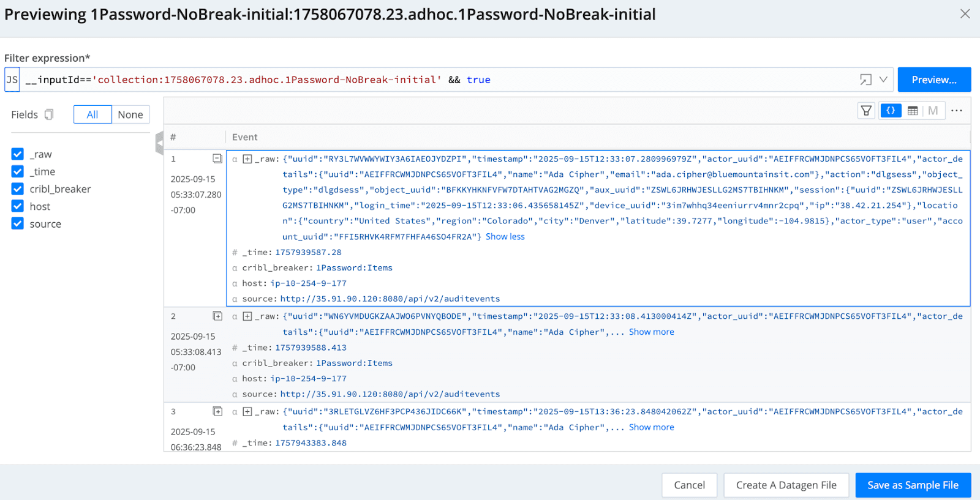Open the filter expression dropdown chevron
Image resolution: width=980 pixels, height=500 pixels.
click(x=883, y=80)
